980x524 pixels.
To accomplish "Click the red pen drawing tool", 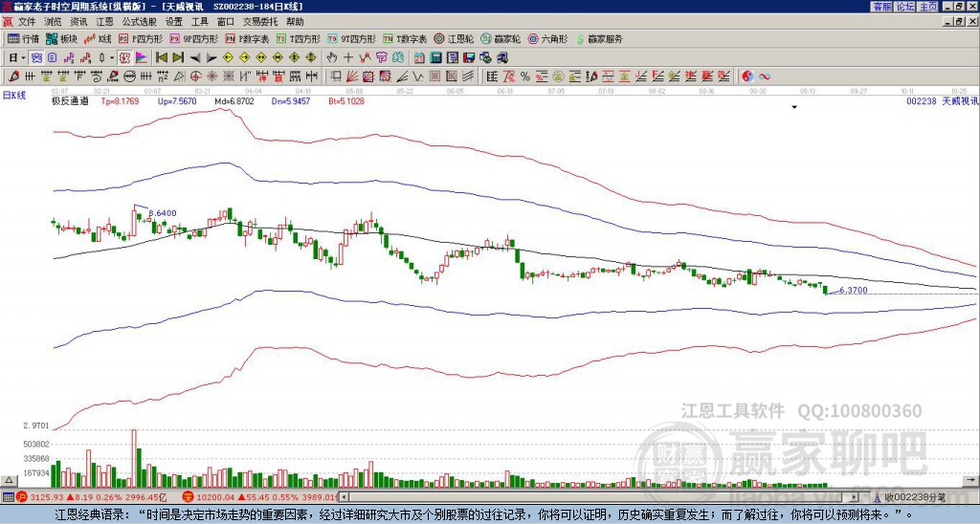I will click(13, 76).
